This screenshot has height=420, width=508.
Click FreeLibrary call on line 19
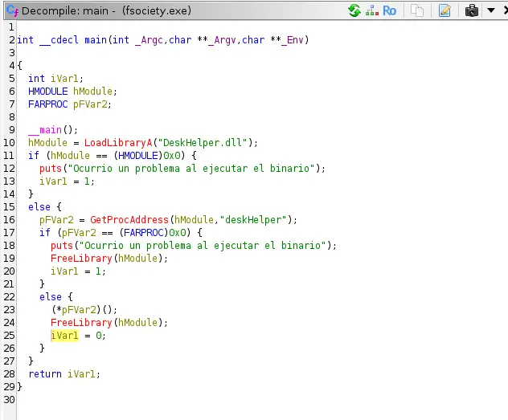click(x=81, y=259)
